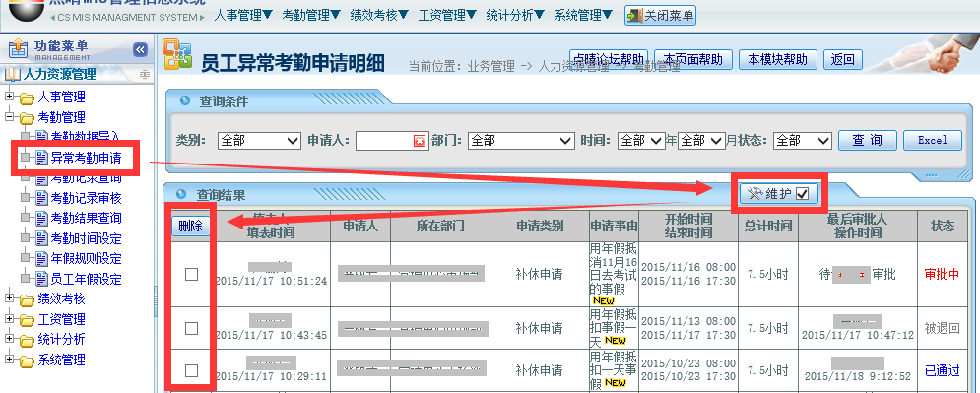
Task: Check the first row's checkbox
Action: coord(192,274)
